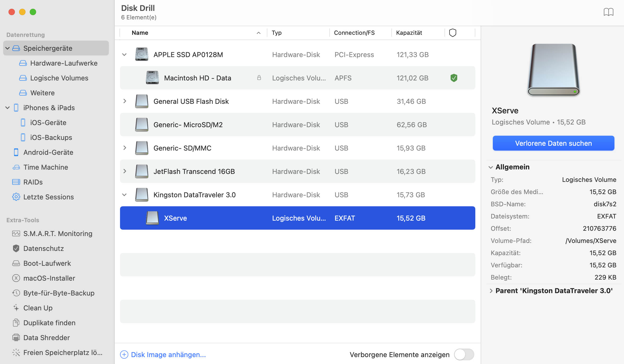Click the shield column header icon
The width and height of the screenshot is (624, 364).
(453, 33)
